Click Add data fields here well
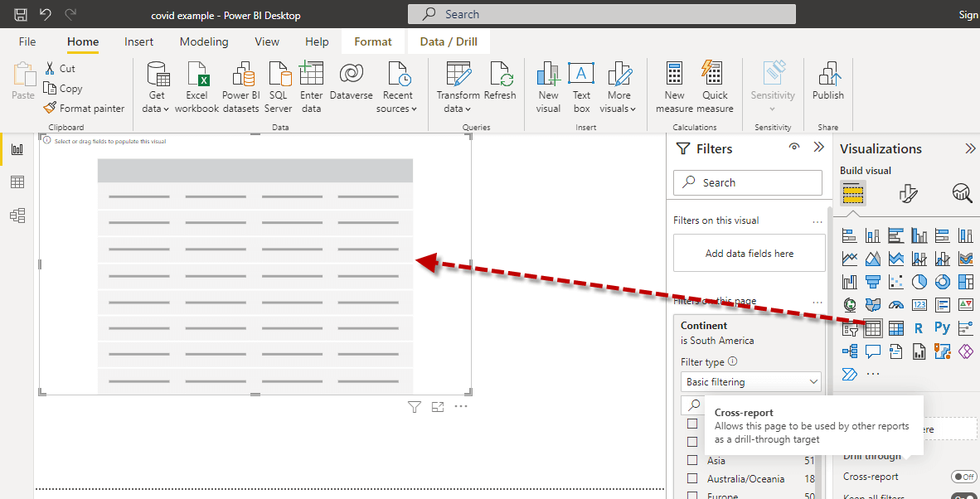Screen dimensions: 980x499 [750, 253]
